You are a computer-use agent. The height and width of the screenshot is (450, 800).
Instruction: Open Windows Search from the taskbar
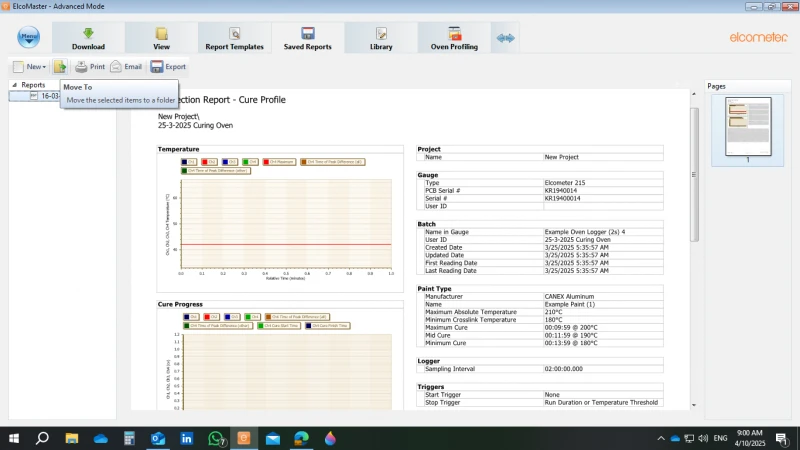coord(42,438)
